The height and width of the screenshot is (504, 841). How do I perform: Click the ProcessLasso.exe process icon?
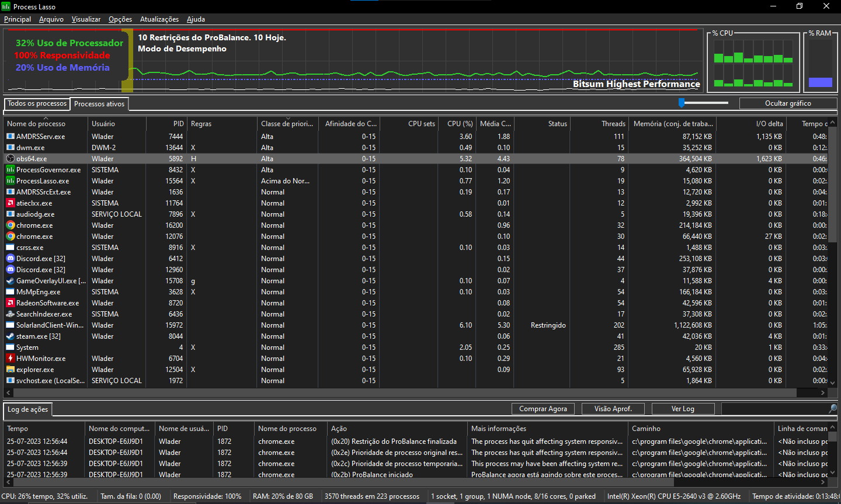click(x=11, y=181)
